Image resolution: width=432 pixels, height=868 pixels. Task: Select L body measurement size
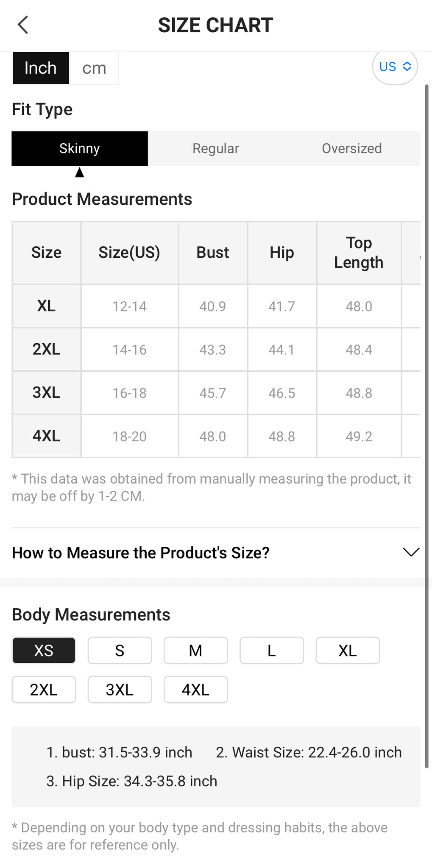[272, 650]
